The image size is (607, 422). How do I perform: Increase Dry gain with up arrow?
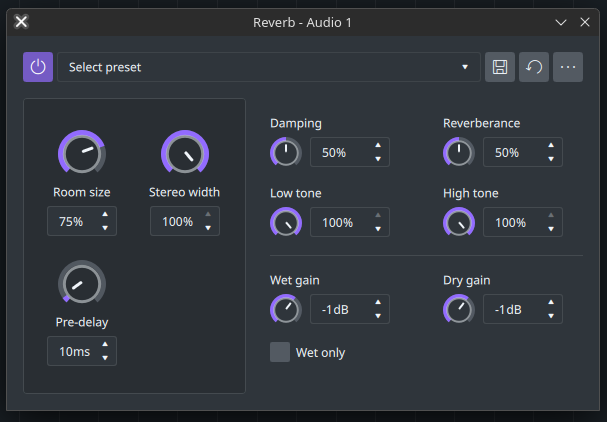click(x=551, y=302)
